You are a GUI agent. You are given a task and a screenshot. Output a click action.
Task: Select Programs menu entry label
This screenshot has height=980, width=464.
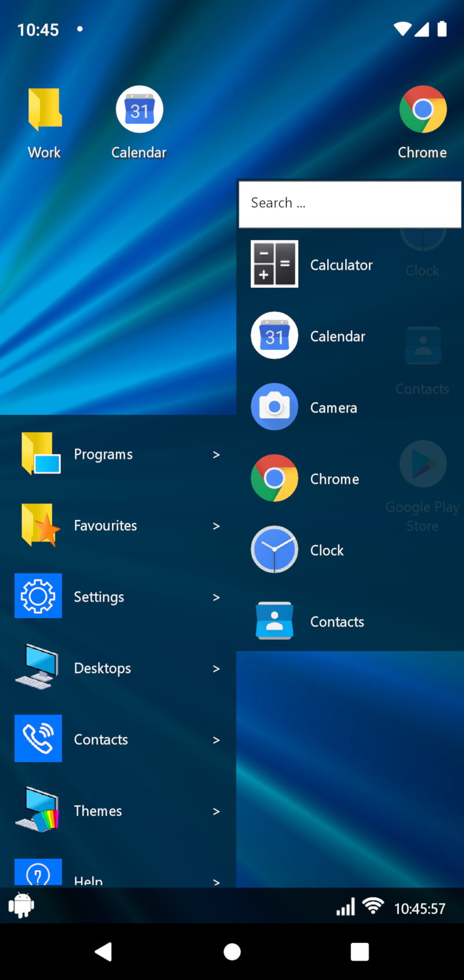103,455
